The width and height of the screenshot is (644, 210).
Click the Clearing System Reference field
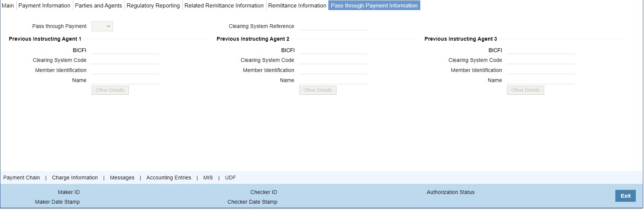point(333,26)
